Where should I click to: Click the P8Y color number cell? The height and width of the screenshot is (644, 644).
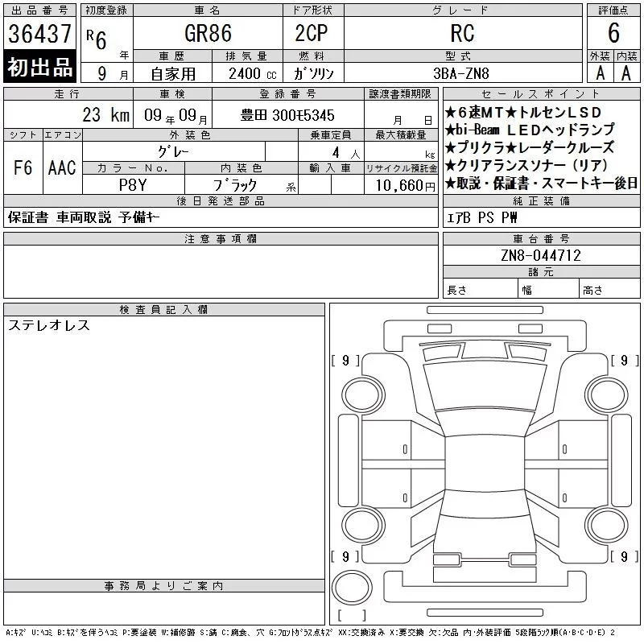pos(133,185)
